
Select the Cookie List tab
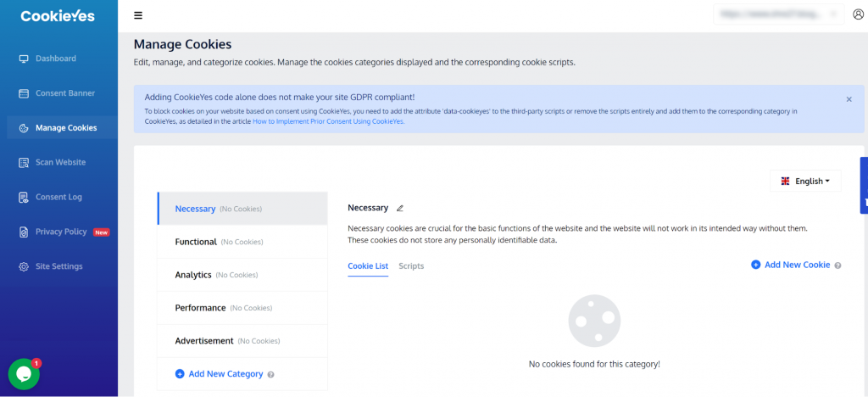[x=368, y=266]
